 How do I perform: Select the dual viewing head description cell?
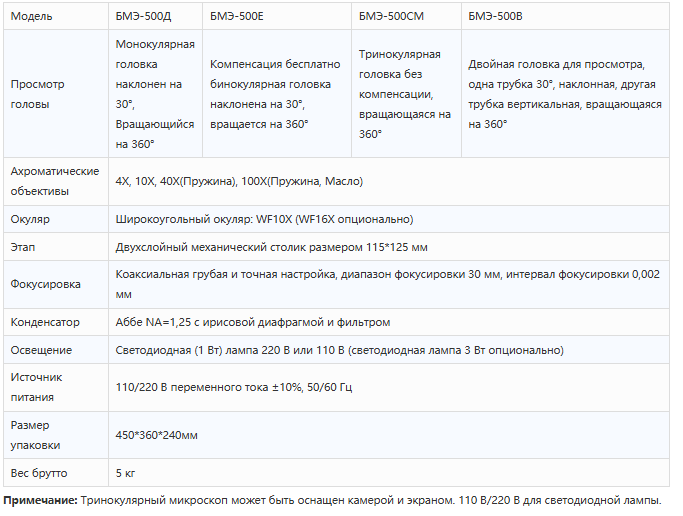click(x=565, y=94)
